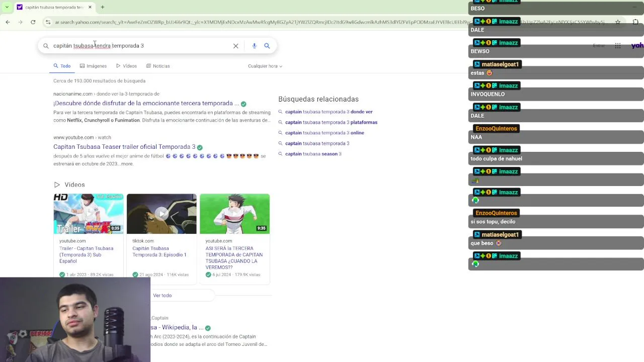
Task: Click chat message 'todo culpa de nahuel'
Action: coord(496,158)
